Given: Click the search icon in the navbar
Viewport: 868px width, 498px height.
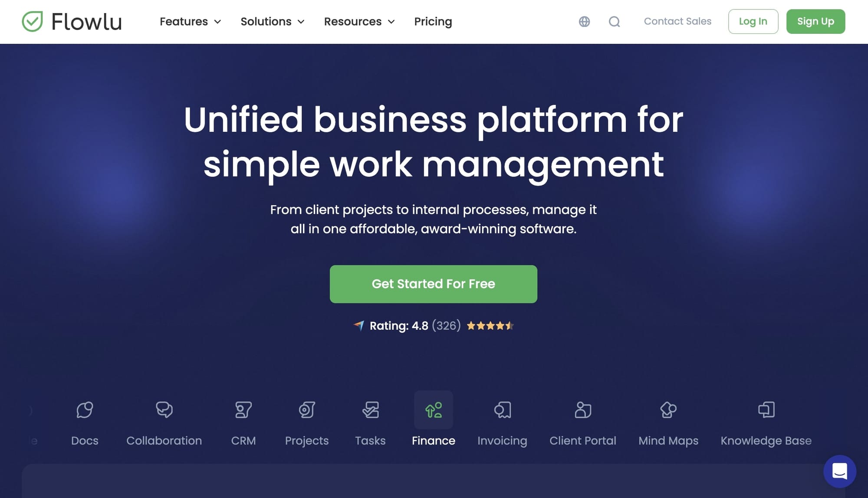Looking at the screenshot, I should (x=614, y=21).
